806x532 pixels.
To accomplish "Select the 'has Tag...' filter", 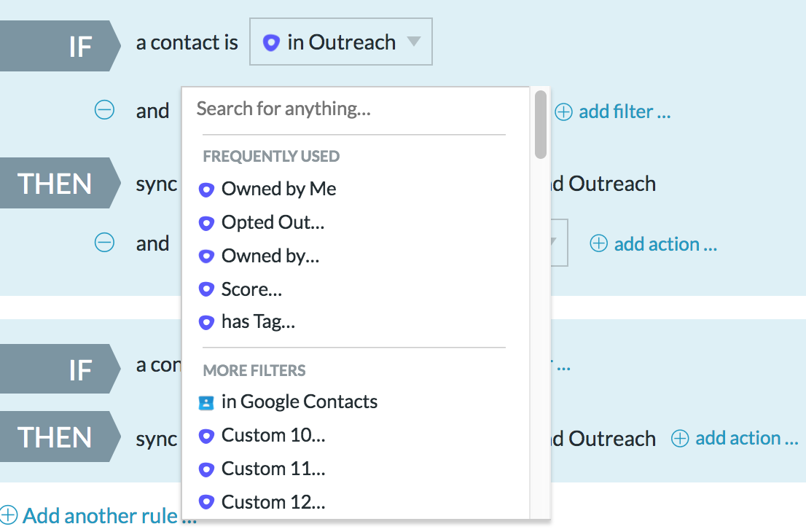I will pyautogui.click(x=258, y=322).
